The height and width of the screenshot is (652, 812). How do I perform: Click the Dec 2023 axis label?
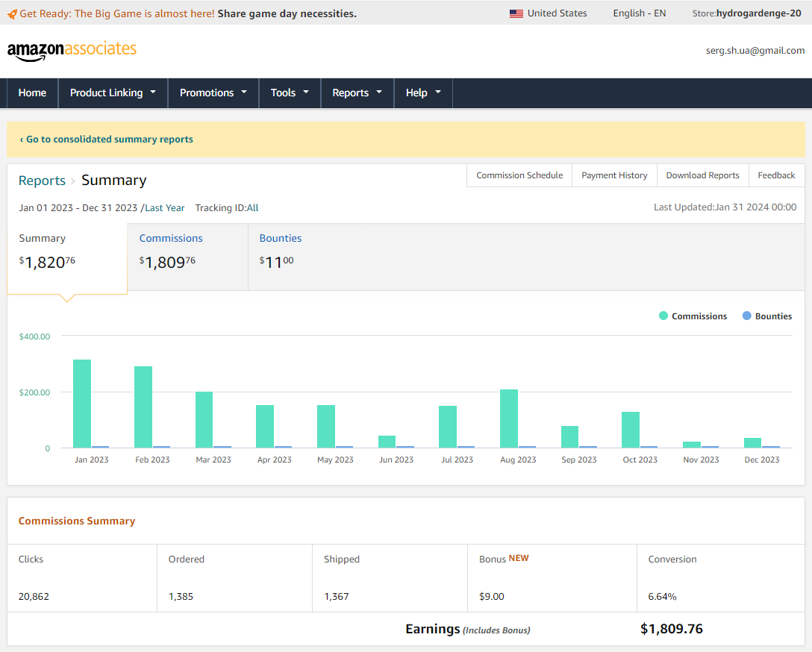point(761,460)
